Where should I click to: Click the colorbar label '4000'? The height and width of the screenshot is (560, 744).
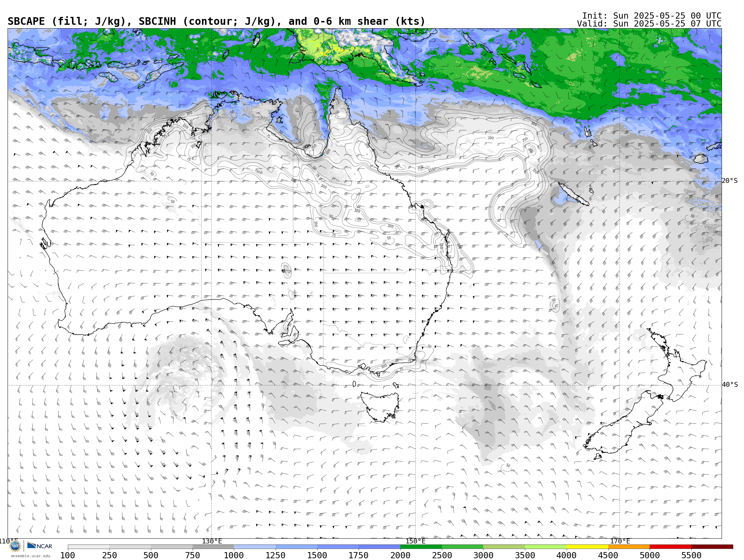click(x=567, y=556)
